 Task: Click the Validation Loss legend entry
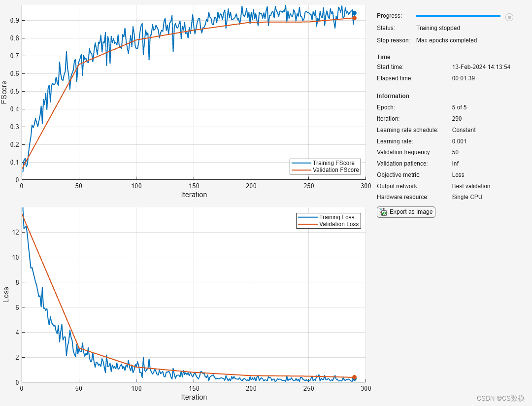(329, 224)
